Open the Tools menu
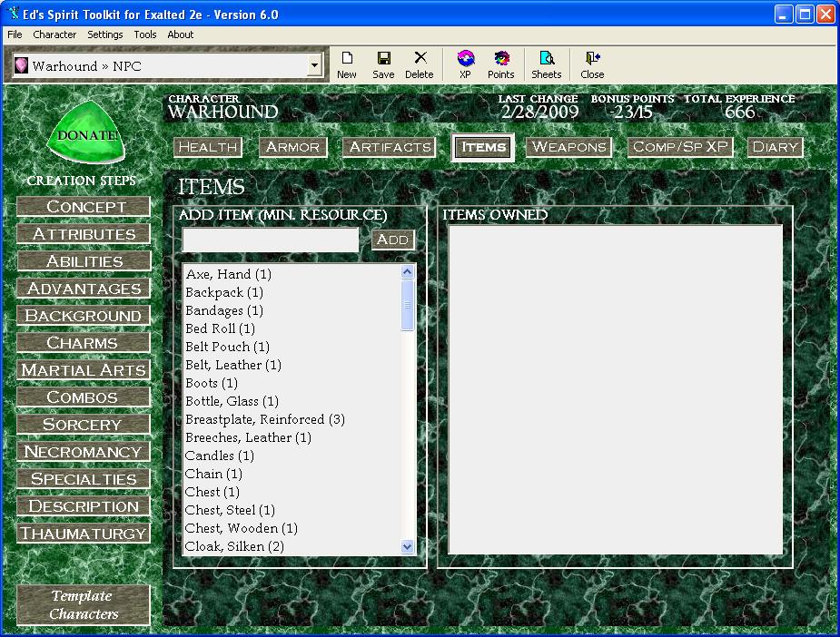The image size is (840, 637). pyautogui.click(x=145, y=34)
